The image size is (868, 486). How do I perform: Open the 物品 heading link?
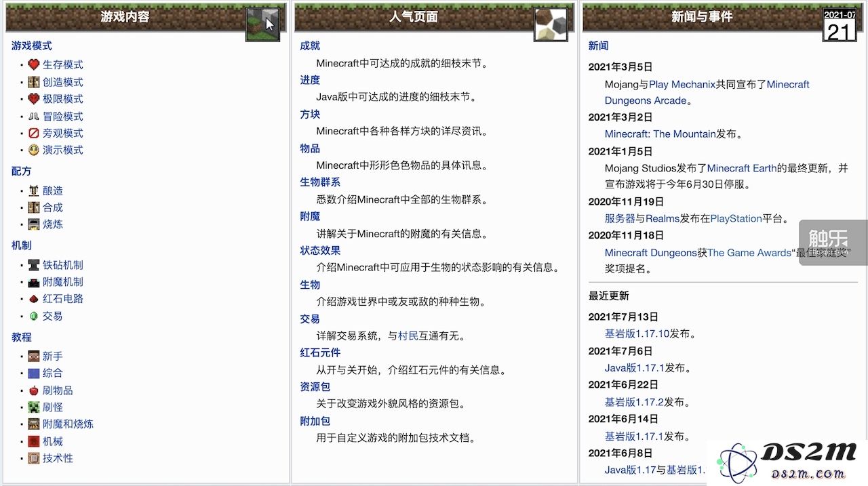[x=310, y=148]
